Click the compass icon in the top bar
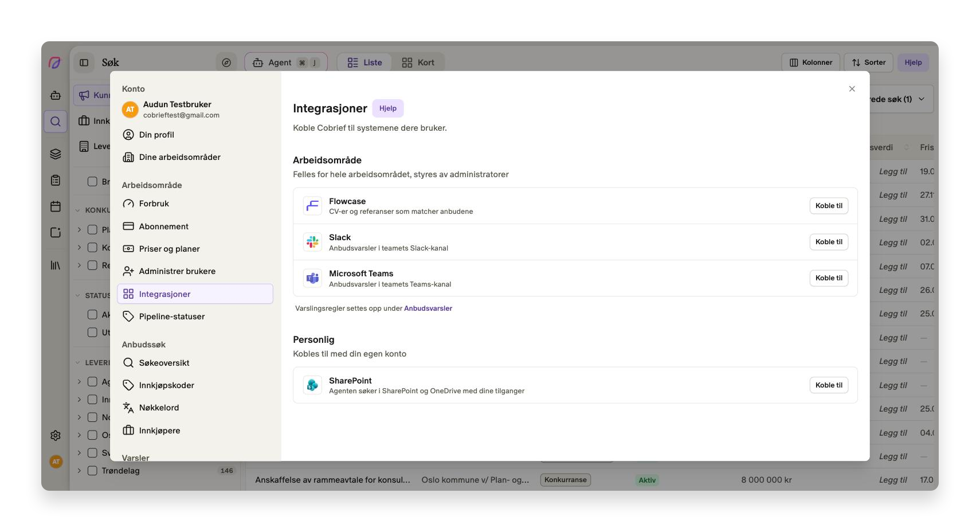This screenshot has width=980, height=532. [226, 62]
